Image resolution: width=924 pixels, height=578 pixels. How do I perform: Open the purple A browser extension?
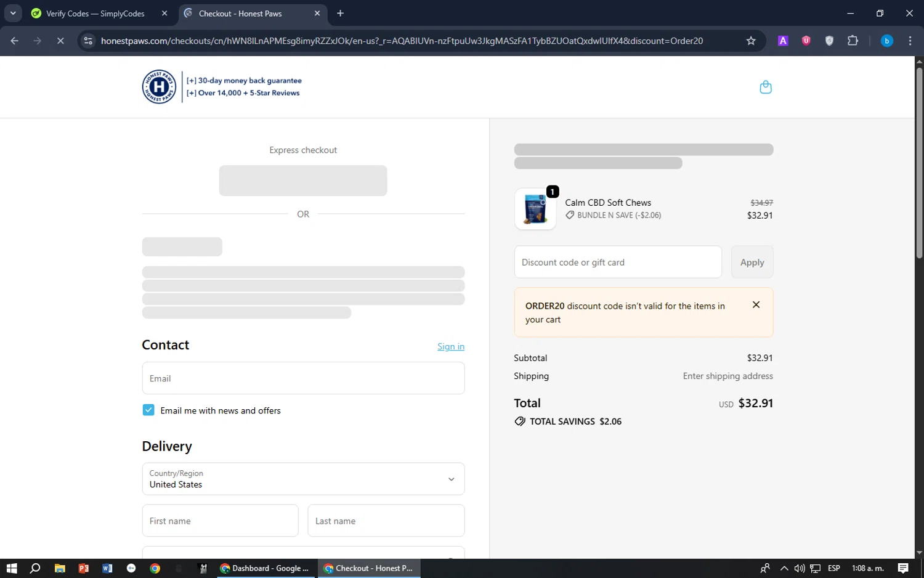point(783,41)
